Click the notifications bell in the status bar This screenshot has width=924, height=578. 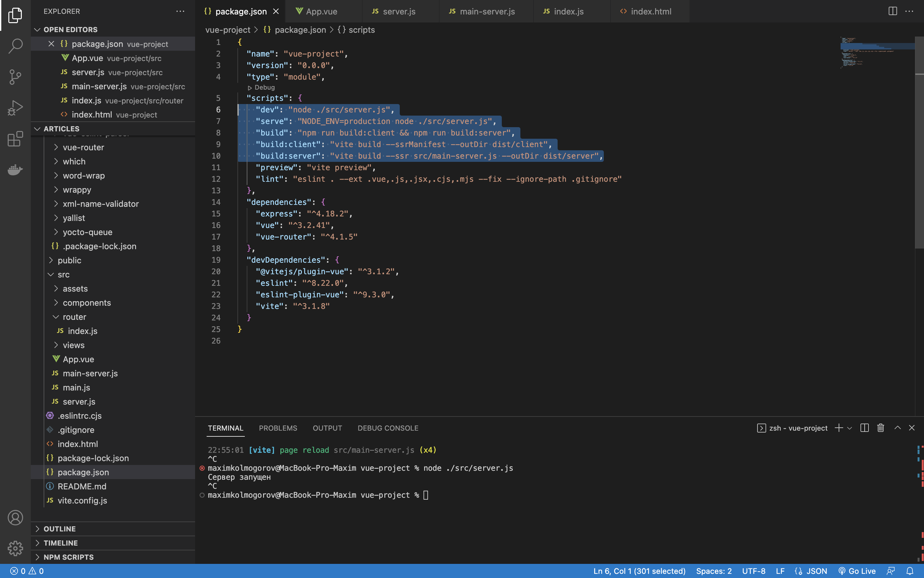pyautogui.click(x=910, y=571)
